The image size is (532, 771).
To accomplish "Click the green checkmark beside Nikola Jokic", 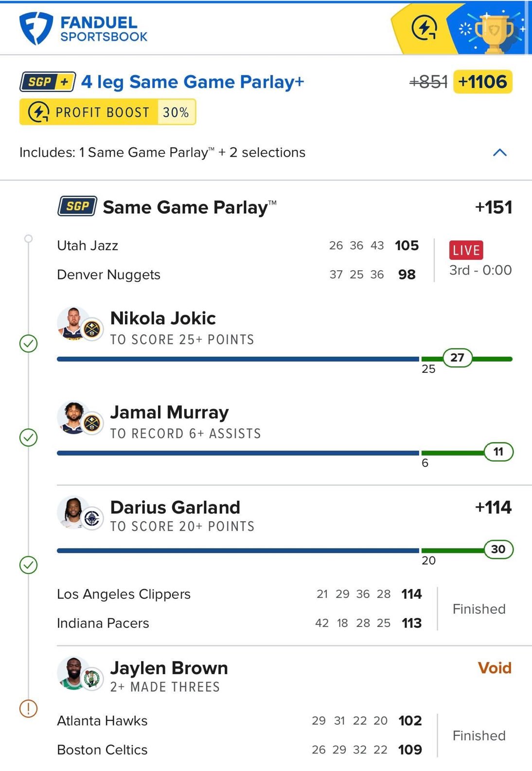I will [28, 344].
